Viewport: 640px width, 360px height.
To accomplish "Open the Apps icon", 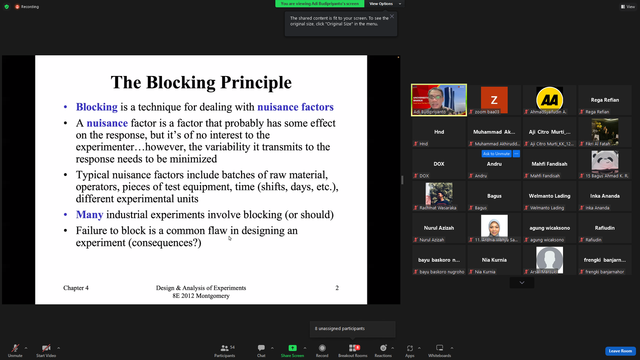I will point(410,348).
